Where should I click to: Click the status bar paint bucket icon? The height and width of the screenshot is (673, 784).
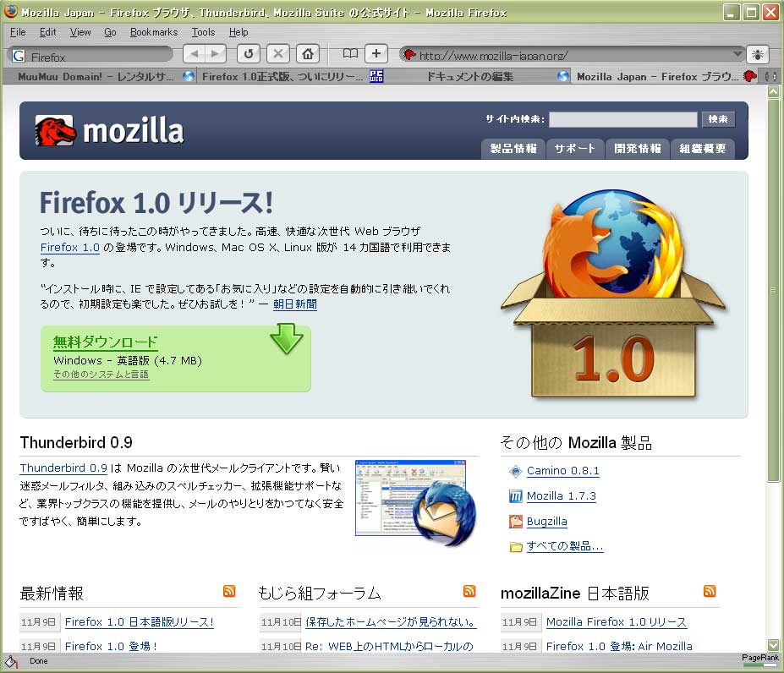click(11, 661)
